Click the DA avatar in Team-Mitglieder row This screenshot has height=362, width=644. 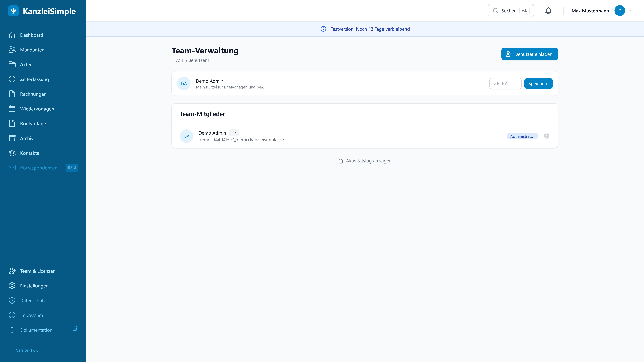(x=186, y=136)
